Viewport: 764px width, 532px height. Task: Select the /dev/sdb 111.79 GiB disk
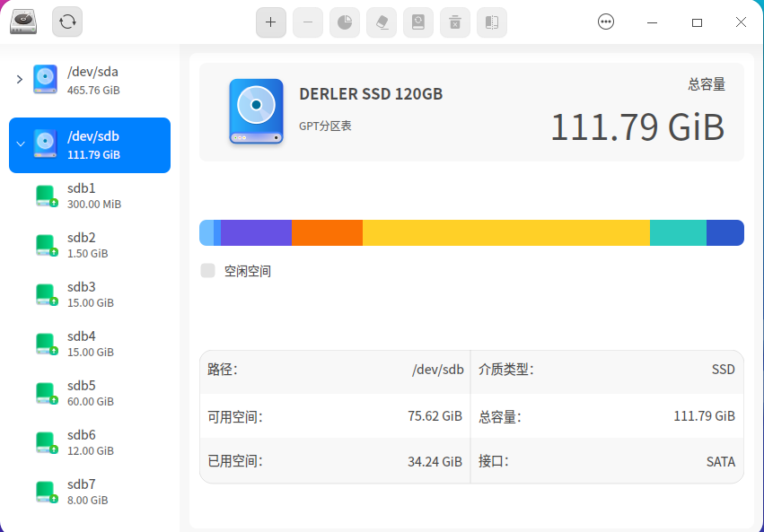tap(90, 145)
